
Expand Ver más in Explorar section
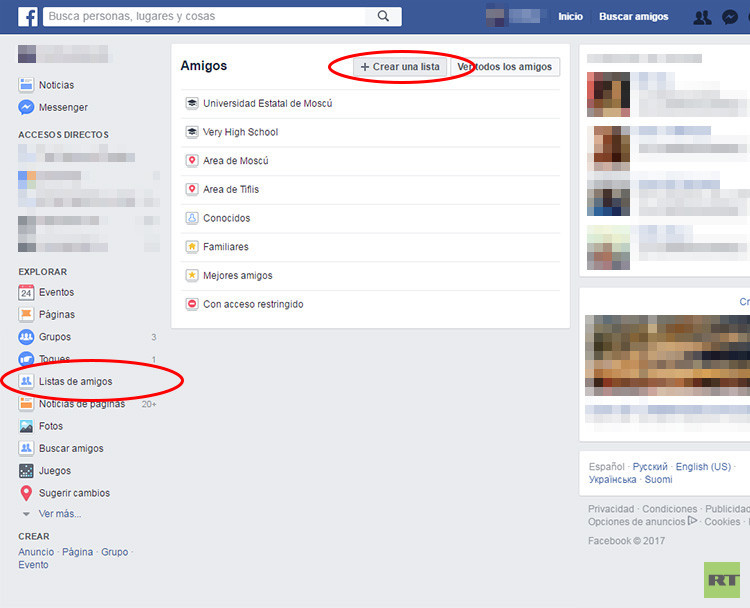52,514
